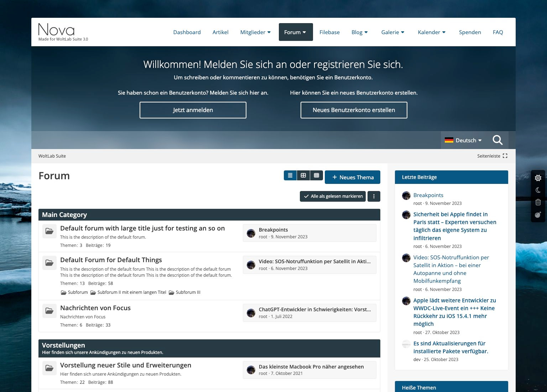Switch to the four-tile grid view
The image size is (547, 392).
pyautogui.click(x=303, y=175)
